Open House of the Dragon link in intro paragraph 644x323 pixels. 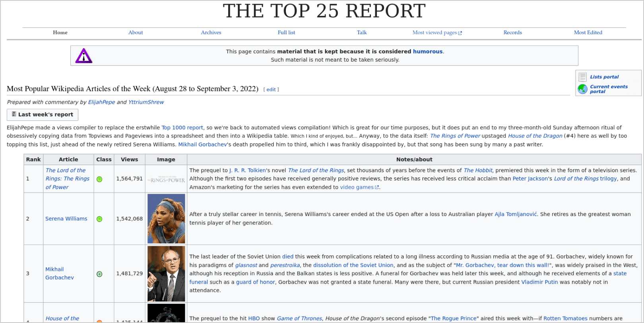(535, 136)
